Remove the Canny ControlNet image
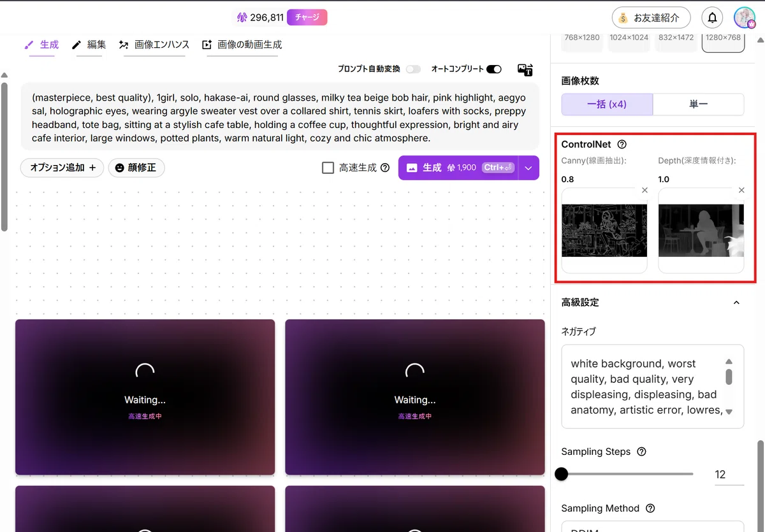The height and width of the screenshot is (532, 765). (x=645, y=191)
